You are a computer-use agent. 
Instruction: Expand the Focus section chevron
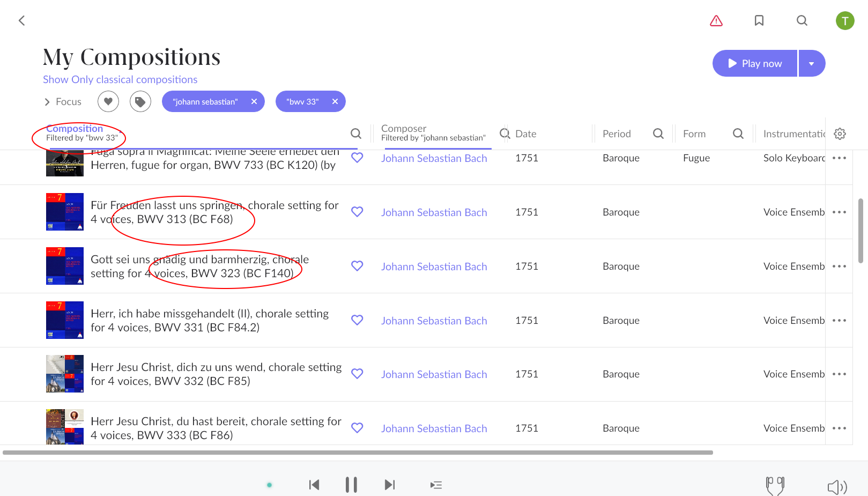click(47, 102)
